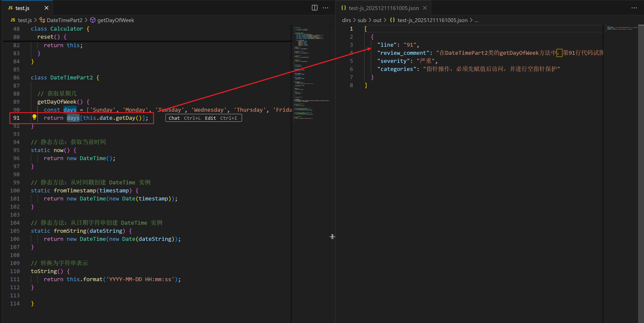The image size is (644, 323).
Task: Open the DateTimePart2 breadcrumb dropdown
Action: (x=65, y=20)
